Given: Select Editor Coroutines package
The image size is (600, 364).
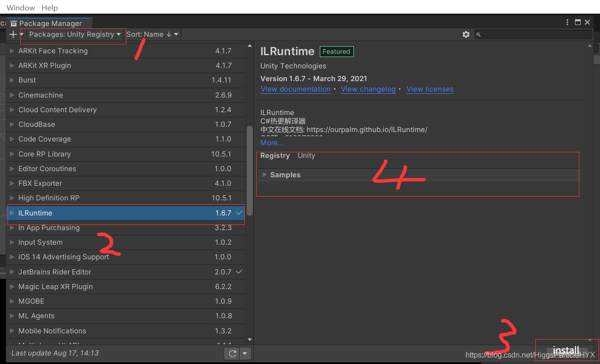Looking at the screenshot, I should pos(125,169).
